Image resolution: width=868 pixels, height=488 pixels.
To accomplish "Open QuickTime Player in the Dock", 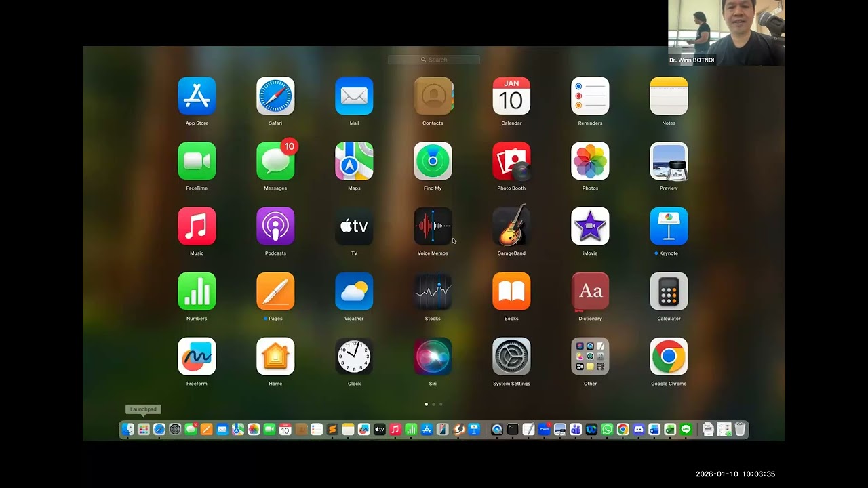I will [x=497, y=429].
